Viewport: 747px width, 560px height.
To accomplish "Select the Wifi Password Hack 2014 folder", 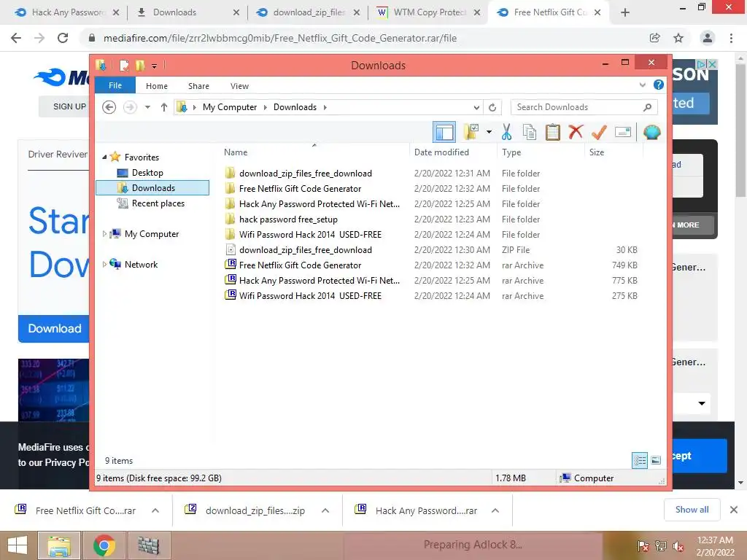I will pyautogui.click(x=310, y=235).
